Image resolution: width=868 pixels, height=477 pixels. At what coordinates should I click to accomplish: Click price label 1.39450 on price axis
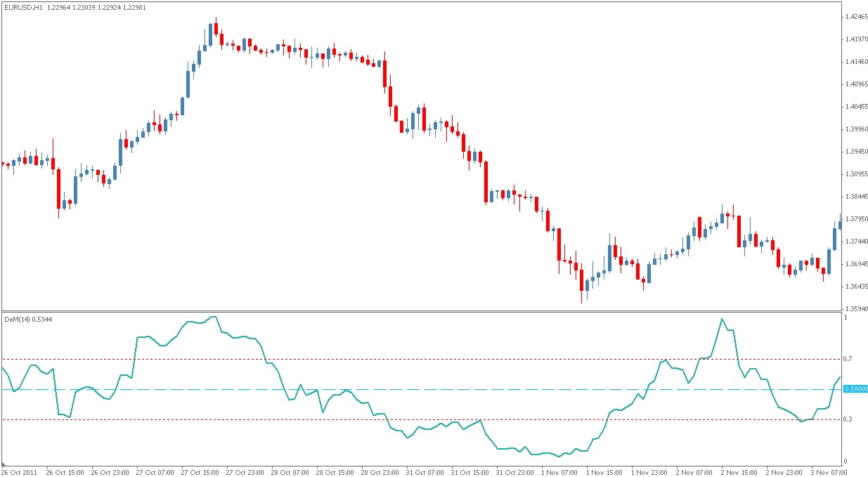pyautogui.click(x=857, y=152)
